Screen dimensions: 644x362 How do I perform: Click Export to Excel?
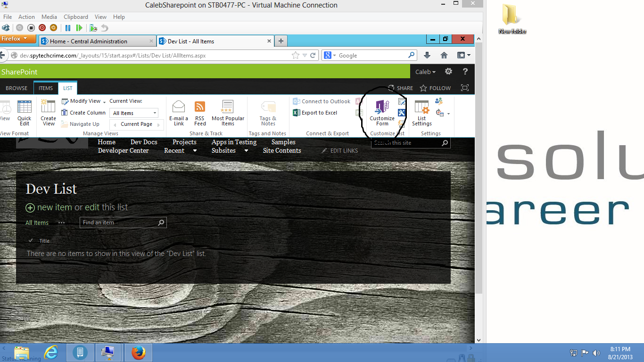point(315,113)
